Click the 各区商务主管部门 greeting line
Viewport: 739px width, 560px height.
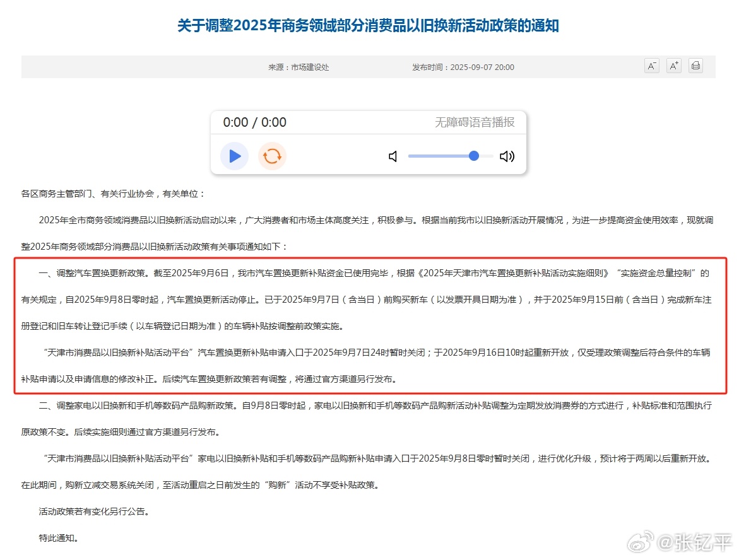click(x=114, y=194)
